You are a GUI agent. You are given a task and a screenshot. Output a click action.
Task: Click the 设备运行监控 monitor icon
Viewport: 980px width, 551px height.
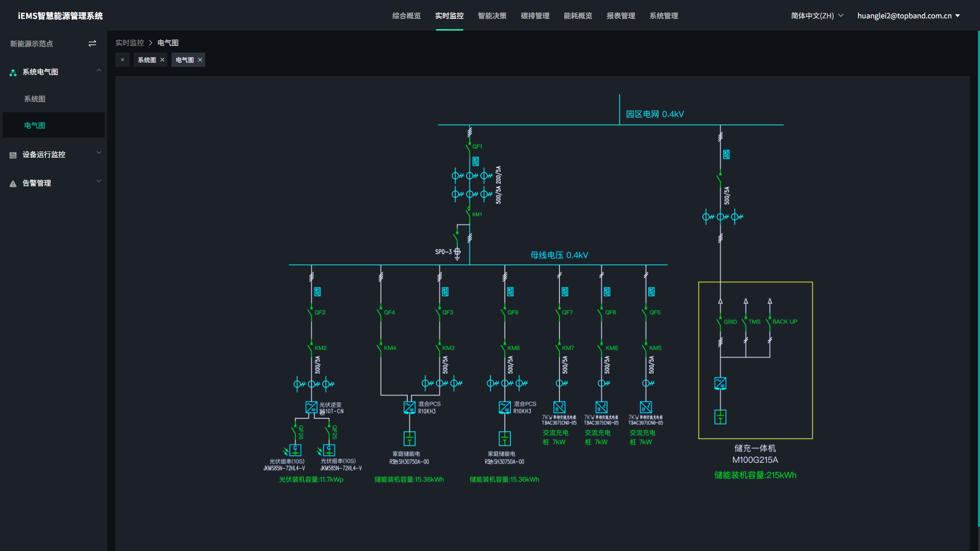13,155
